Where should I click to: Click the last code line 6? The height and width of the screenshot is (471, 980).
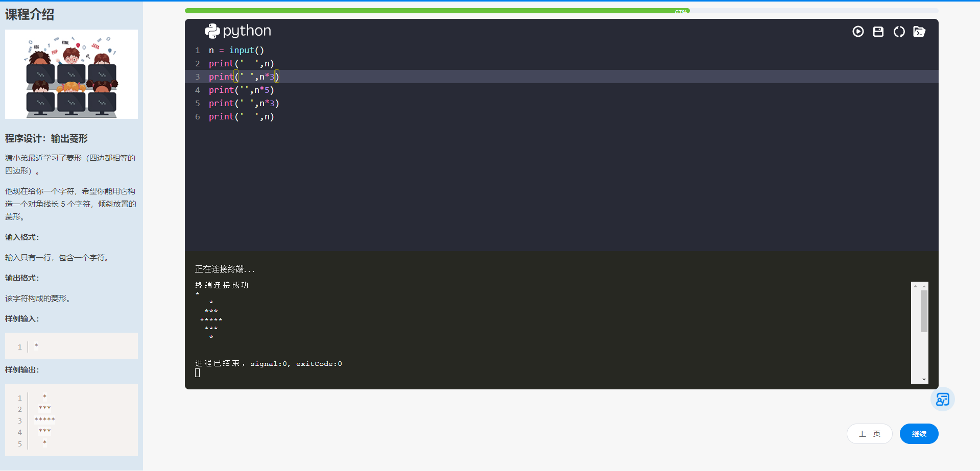241,116
